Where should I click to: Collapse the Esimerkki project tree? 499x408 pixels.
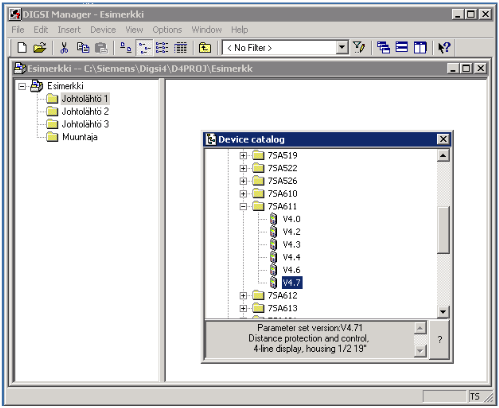(x=22, y=86)
